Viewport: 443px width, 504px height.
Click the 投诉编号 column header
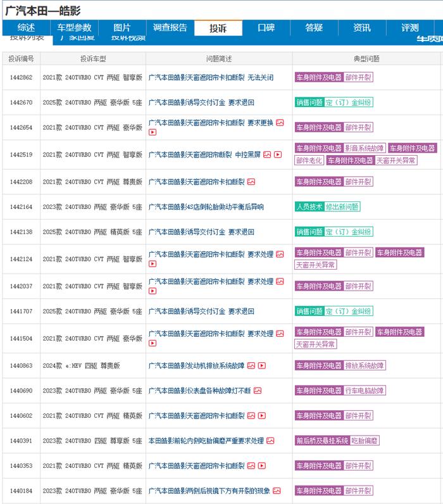coord(22,59)
